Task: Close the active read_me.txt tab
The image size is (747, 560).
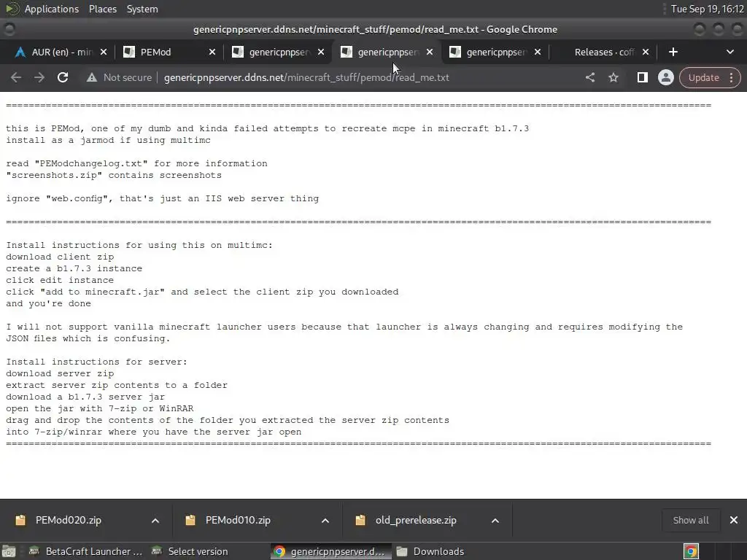Action: pos(429,52)
